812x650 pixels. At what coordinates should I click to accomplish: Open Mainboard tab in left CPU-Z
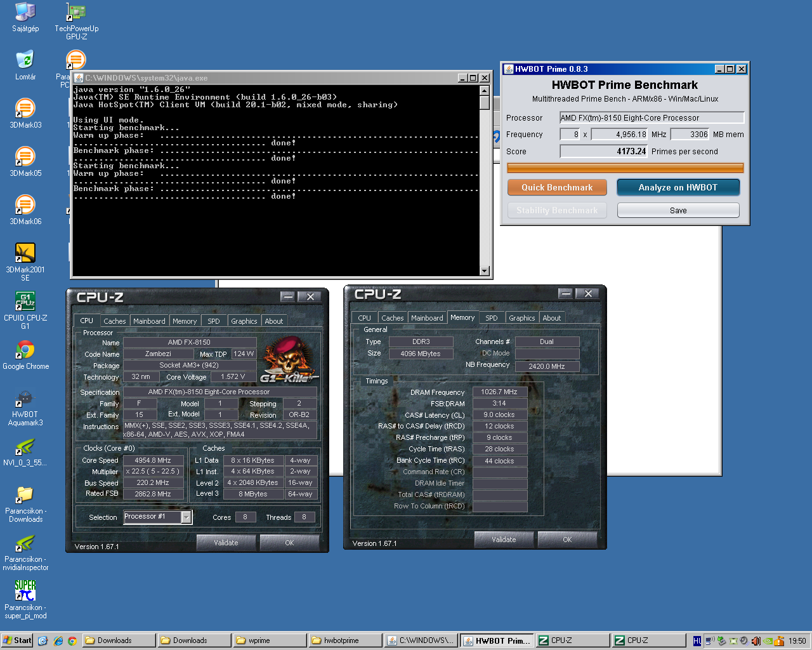coord(149,321)
